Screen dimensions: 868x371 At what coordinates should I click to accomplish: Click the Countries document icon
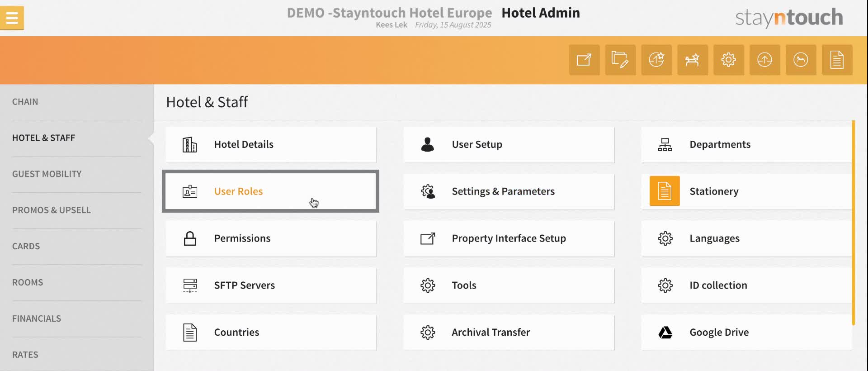point(190,333)
